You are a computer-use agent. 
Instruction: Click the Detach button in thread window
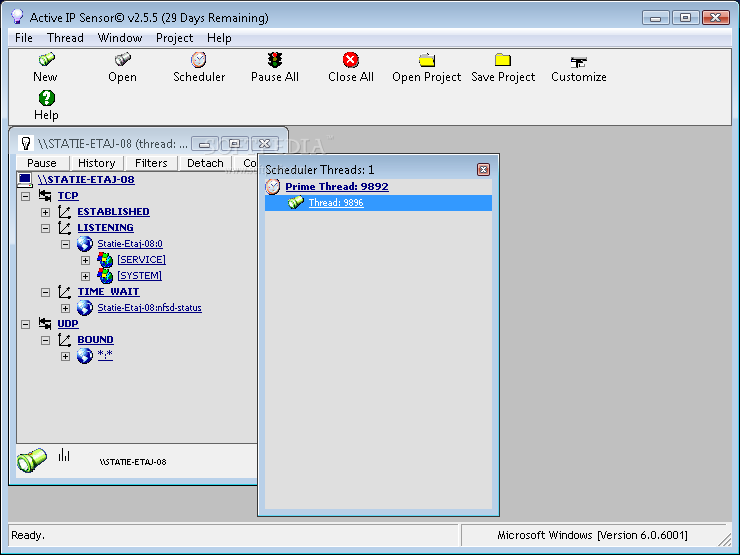pos(205,163)
